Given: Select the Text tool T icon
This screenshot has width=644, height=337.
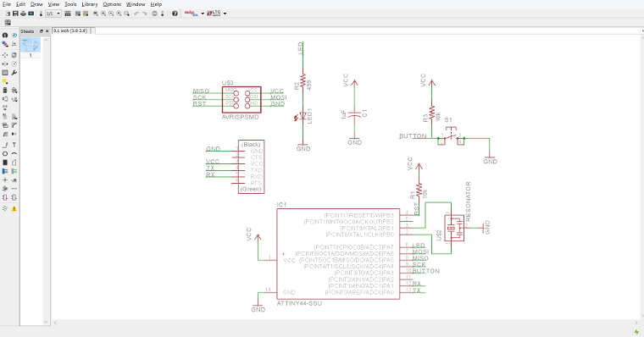Looking at the screenshot, I should [x=14, y=145].
